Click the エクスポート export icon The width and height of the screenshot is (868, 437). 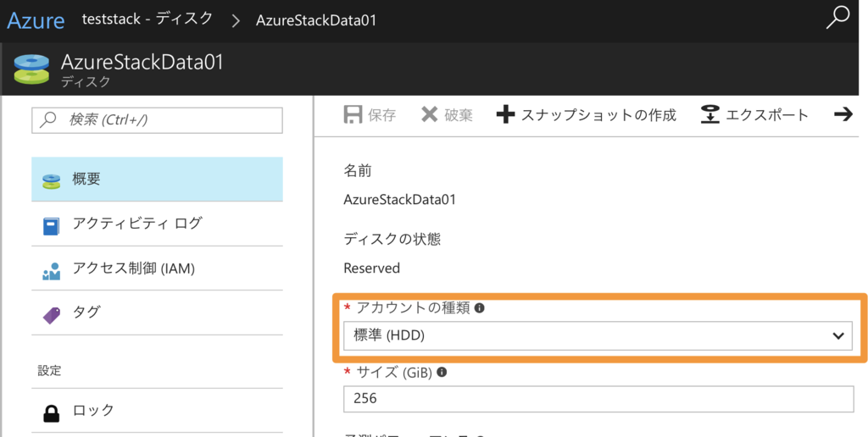click(x=710, y=115)
